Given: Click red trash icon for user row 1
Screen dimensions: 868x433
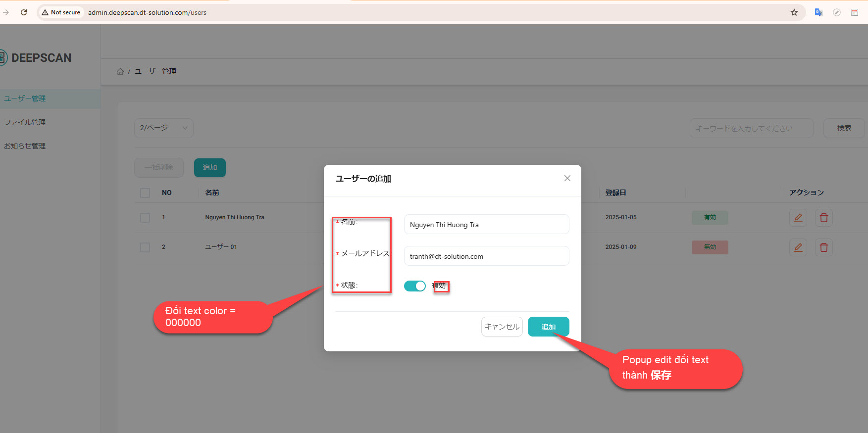Looking at the screenshot, I should tap(823, 218).
